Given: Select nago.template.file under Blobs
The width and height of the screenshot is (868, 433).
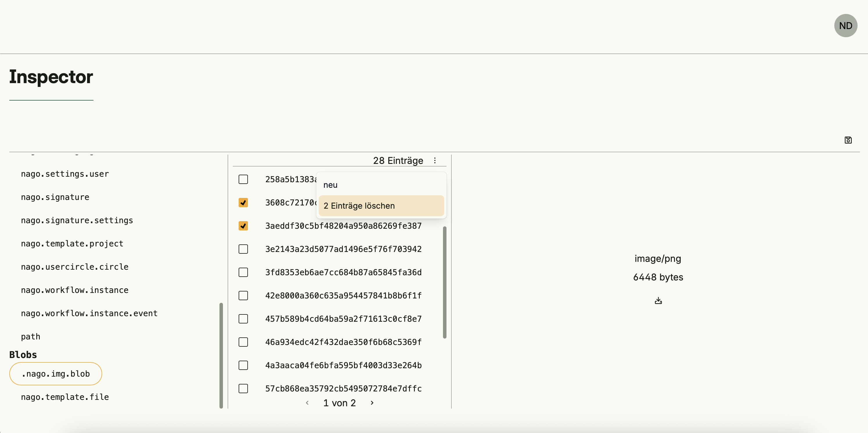Looking at the screenshot, I should (65, 397).
